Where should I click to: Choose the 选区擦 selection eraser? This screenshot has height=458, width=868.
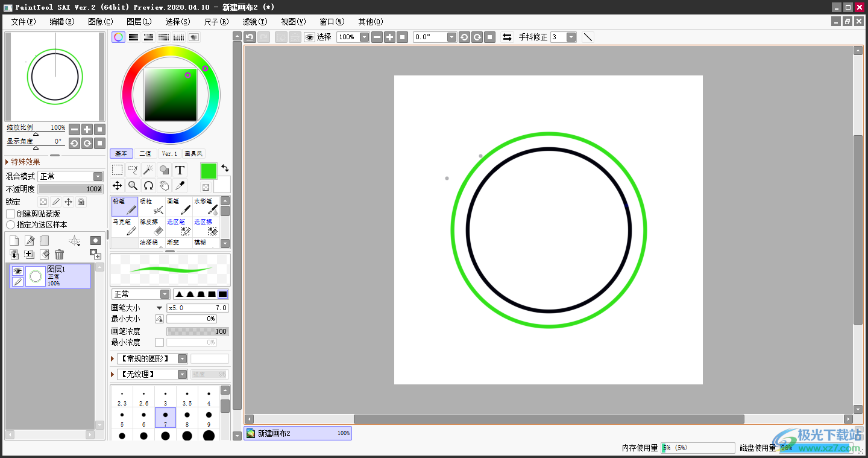[206, 227]
